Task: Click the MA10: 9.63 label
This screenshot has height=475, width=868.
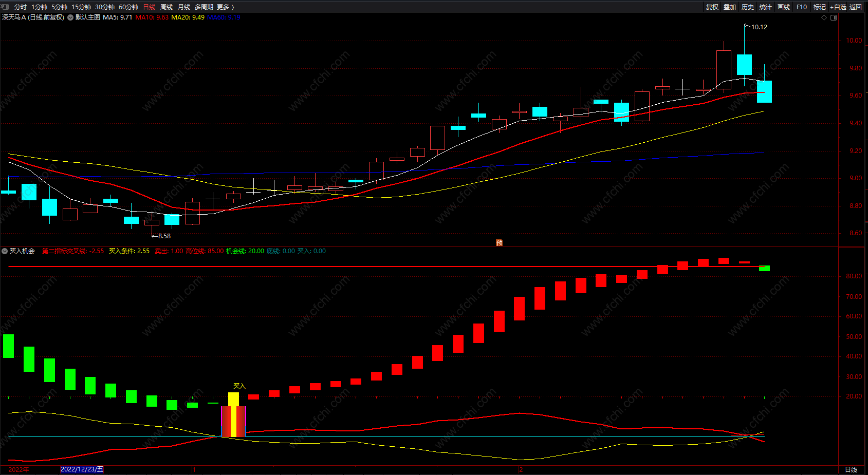Action: coord(152,17)
